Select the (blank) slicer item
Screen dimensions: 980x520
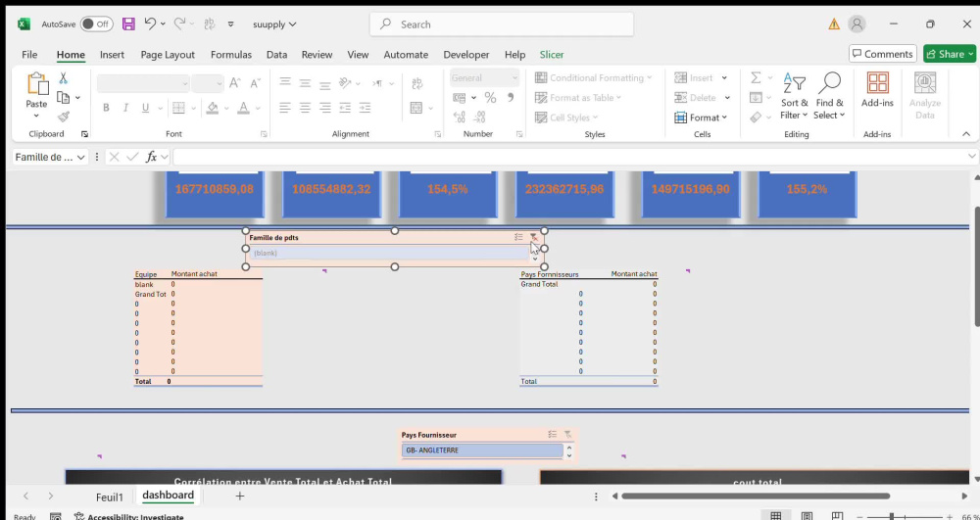[389, 253]
